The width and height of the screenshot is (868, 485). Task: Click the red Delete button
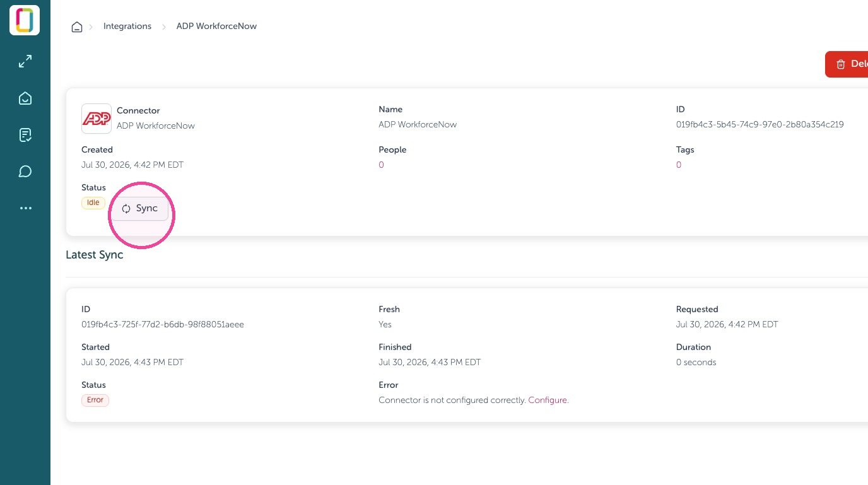[x=847, y=64]
